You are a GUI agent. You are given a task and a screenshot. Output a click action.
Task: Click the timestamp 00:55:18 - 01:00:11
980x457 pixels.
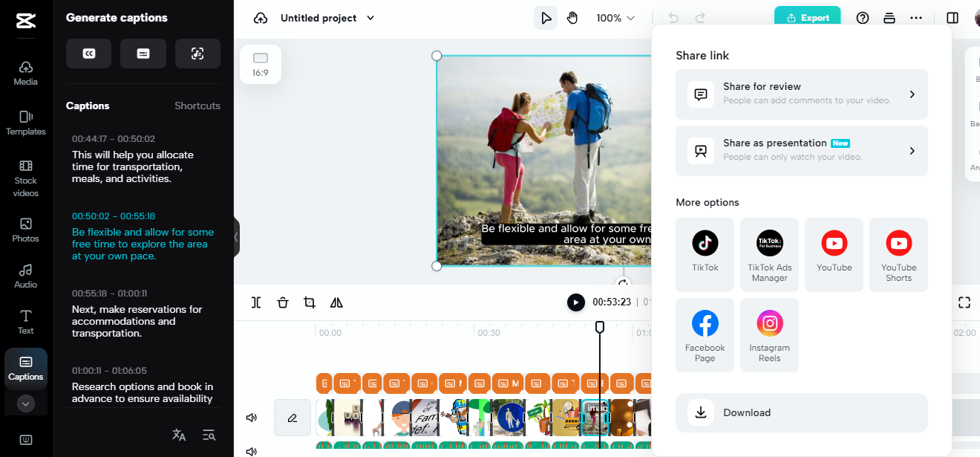pos(109,294)
